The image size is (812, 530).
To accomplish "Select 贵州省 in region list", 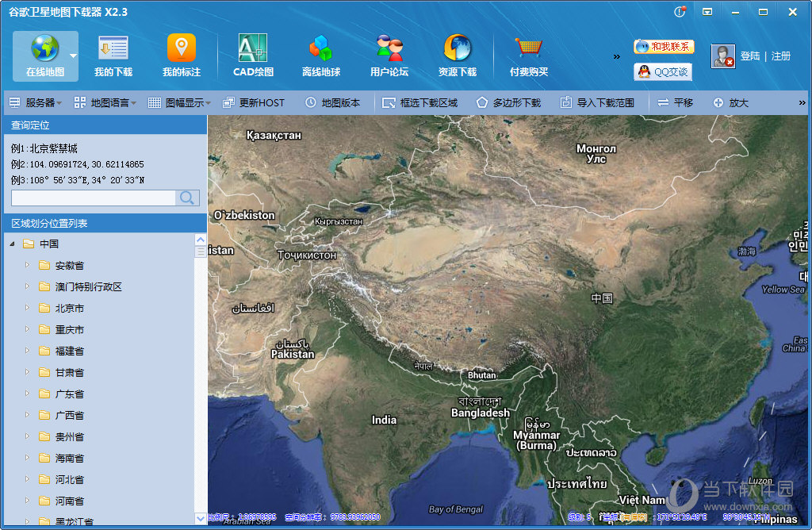I will [x=70, y=436].
